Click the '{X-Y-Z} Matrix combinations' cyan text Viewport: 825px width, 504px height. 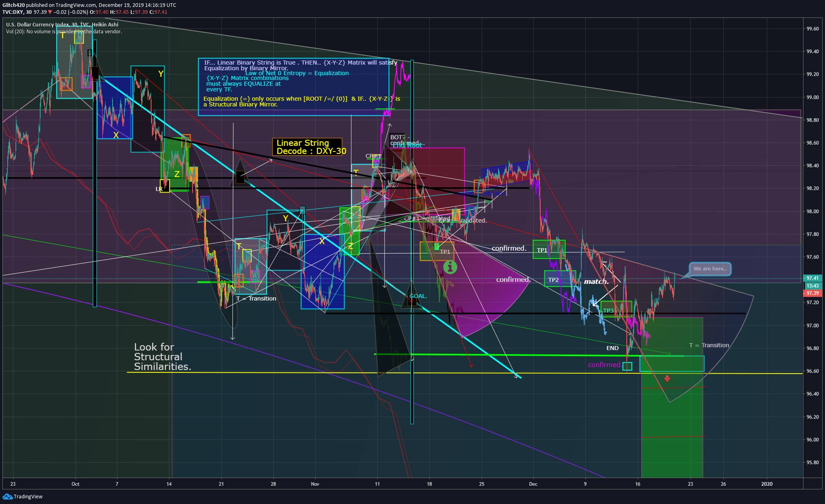(x=247, y=78)
